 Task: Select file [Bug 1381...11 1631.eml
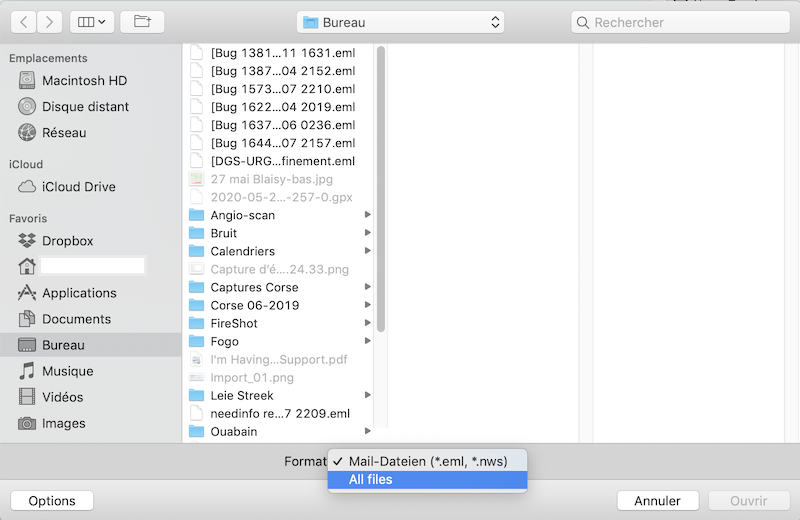coord(278,53)
